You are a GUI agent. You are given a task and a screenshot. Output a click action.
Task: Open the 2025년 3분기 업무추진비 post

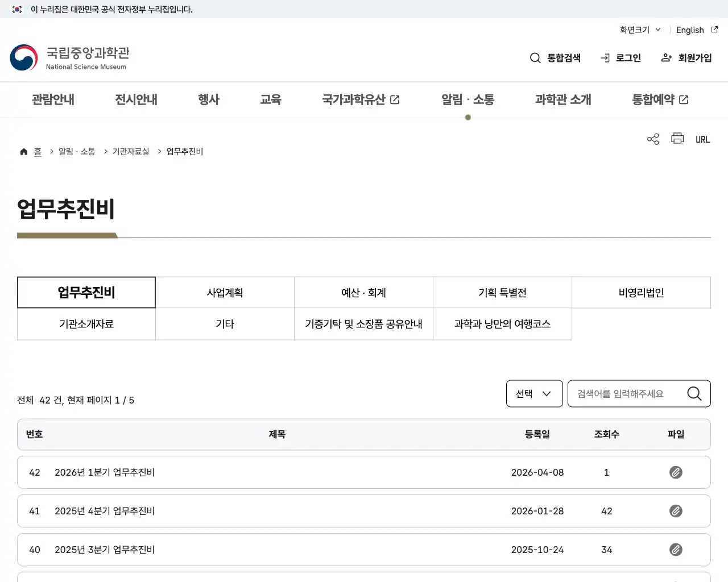[x=104, y=550]
